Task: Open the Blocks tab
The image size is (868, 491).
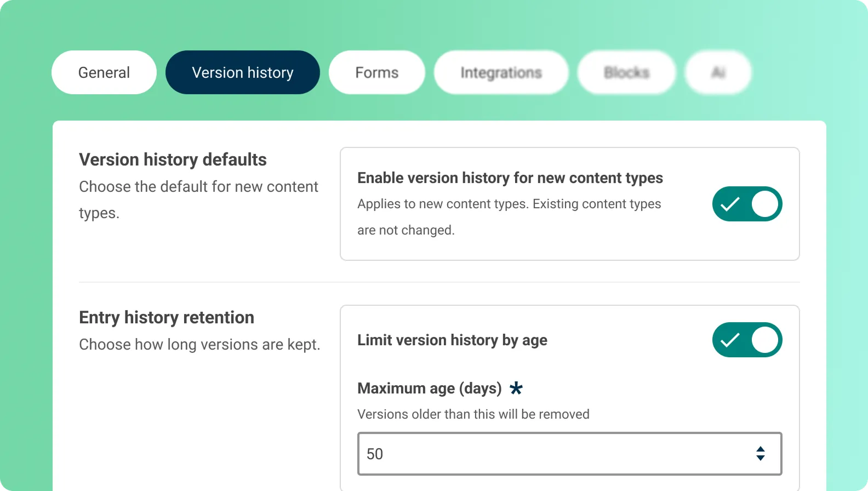Action: point(627,72)
